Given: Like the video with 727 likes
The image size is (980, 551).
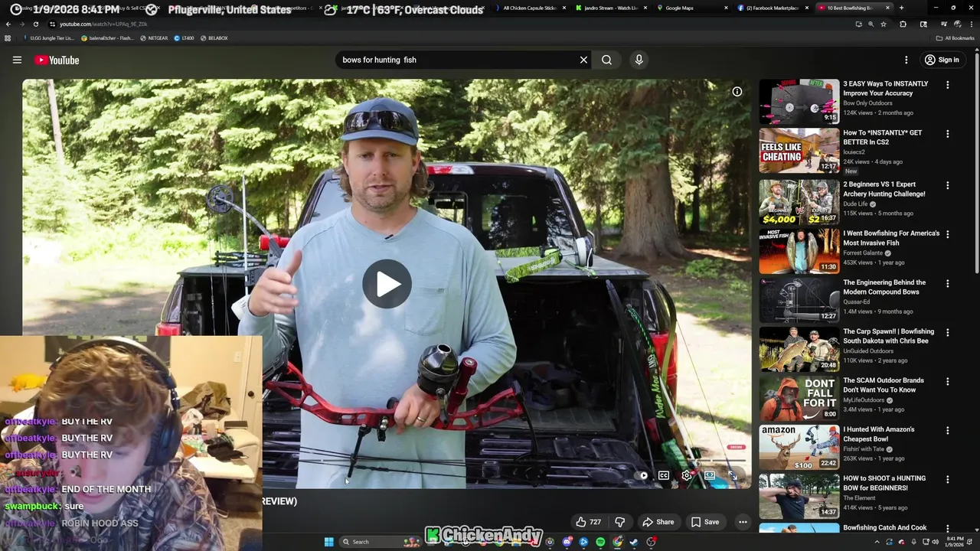Looking at the screenshot, I should click(588, 522).
